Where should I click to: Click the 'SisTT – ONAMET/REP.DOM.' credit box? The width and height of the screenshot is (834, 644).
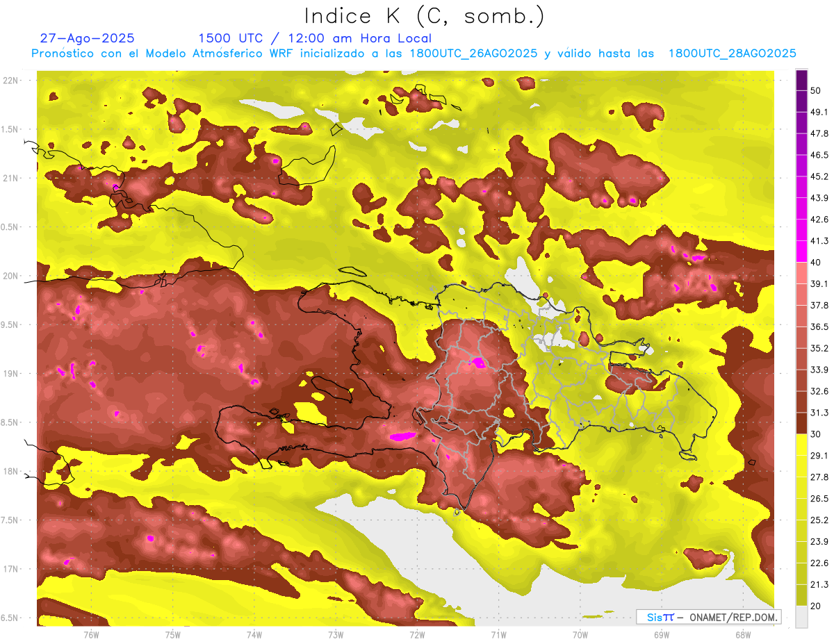pos(709,617)
